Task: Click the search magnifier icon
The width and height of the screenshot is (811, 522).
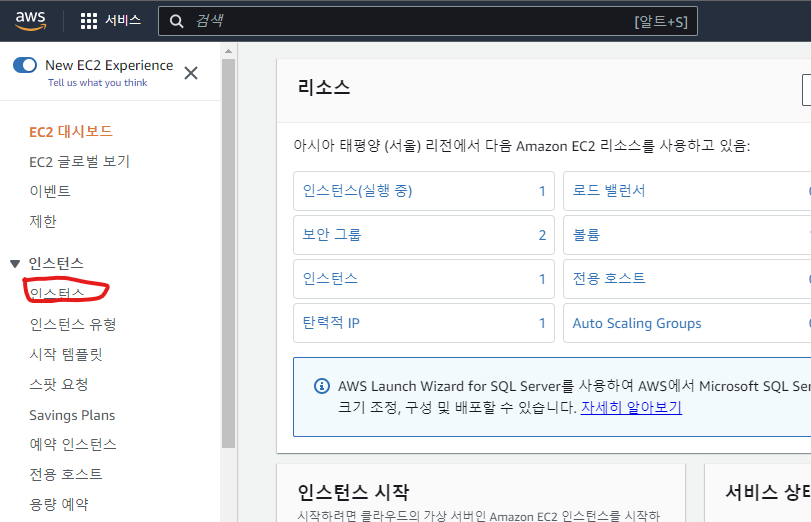Action: pos(176,21)
